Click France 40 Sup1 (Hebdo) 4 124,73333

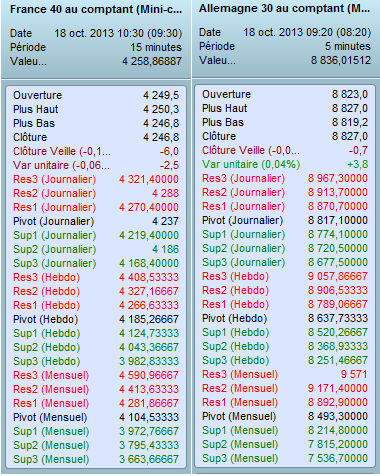96,333
